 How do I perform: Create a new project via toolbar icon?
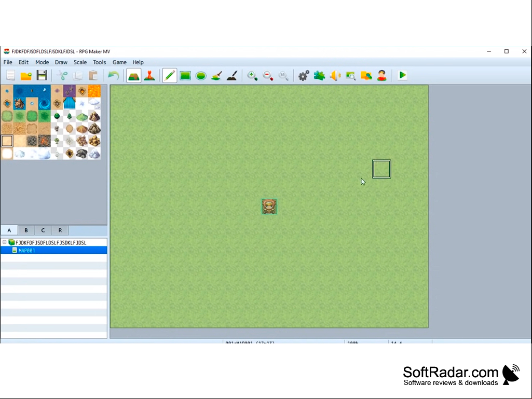[x=11, y=75]
